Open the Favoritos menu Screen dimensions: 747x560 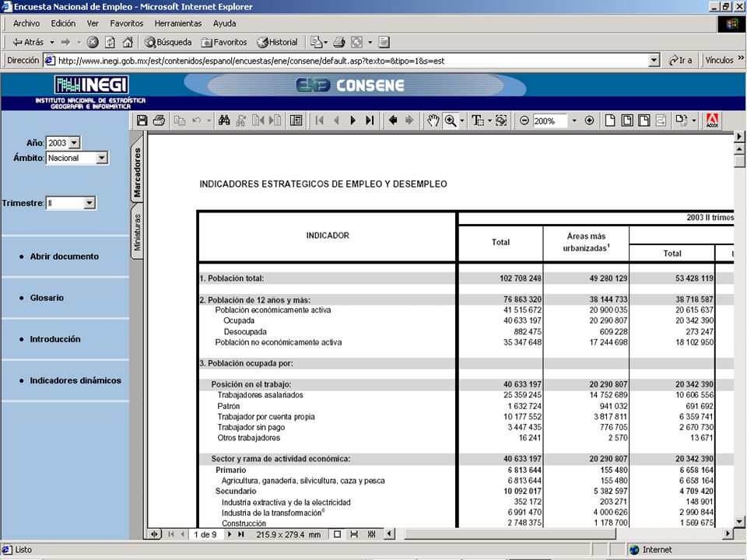pyautogui.click(x=126, y=23)
